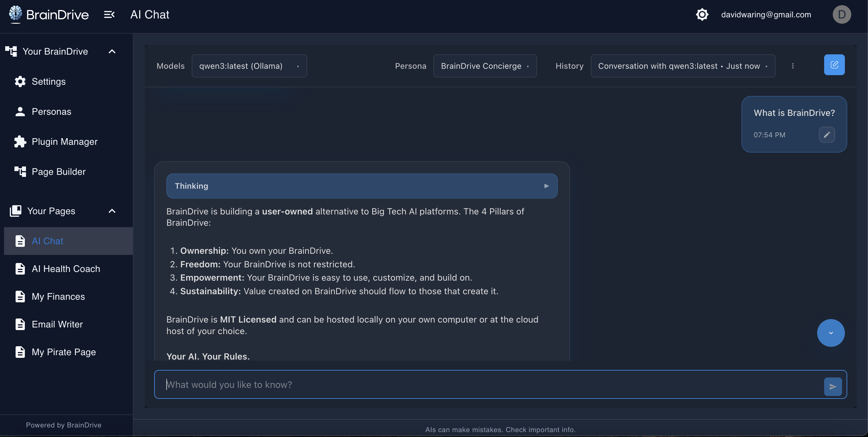
Task: Open the three-dot conversation options menu
Action: pos(793,66)
